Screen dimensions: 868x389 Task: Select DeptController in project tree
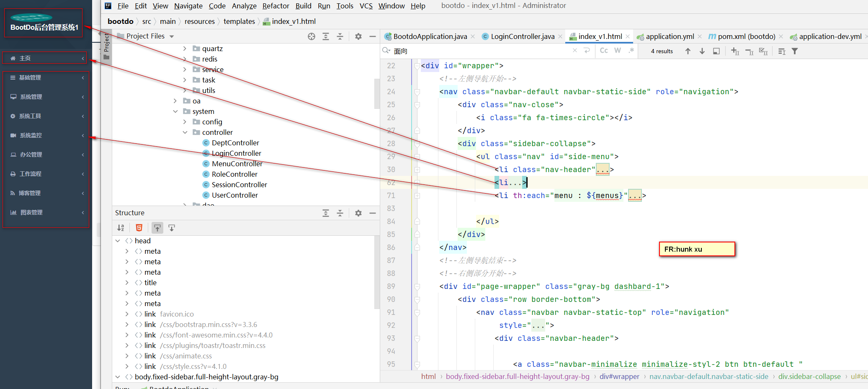[235, 143]
